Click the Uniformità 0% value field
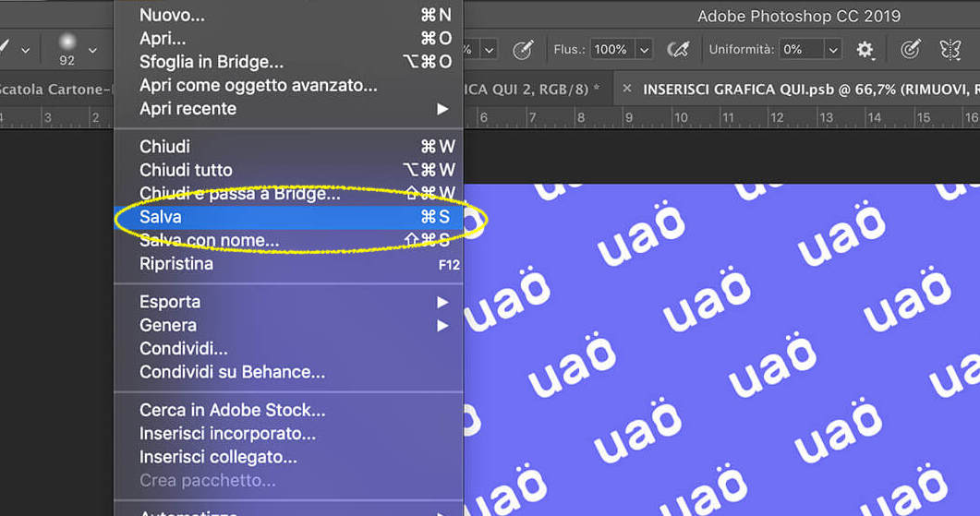This screenshot has width=980, height=516. pyautogui.click(x=799, y=50)
